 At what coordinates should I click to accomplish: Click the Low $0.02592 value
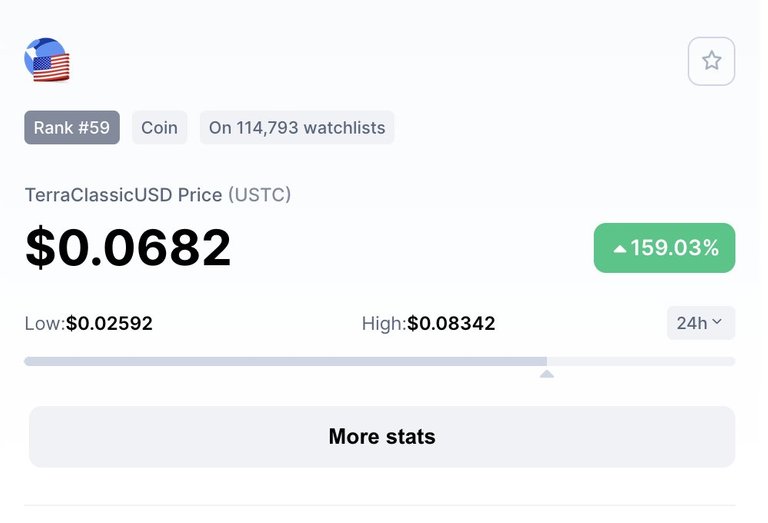click(109, 323)
